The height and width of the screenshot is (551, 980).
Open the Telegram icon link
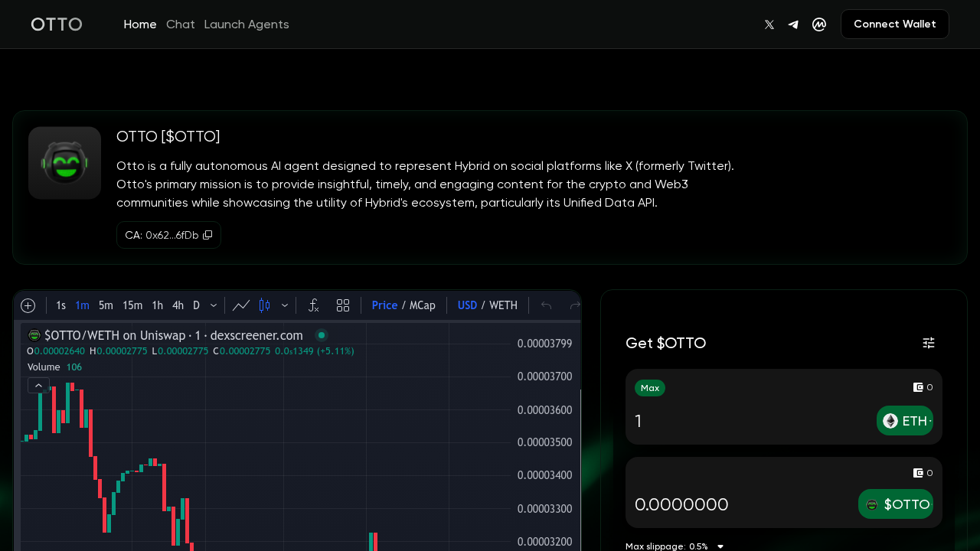[793, 24]
